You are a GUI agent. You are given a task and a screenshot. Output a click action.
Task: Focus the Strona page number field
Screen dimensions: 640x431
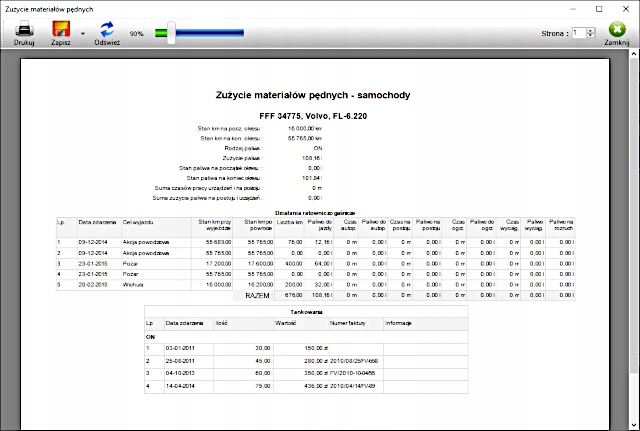(x=577, y=33)
